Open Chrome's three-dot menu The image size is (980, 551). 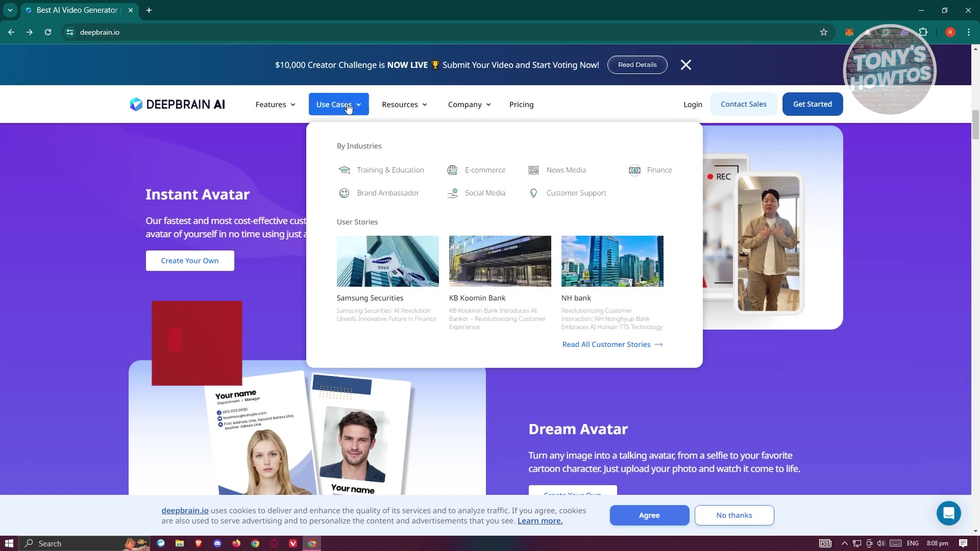point(968,32)
